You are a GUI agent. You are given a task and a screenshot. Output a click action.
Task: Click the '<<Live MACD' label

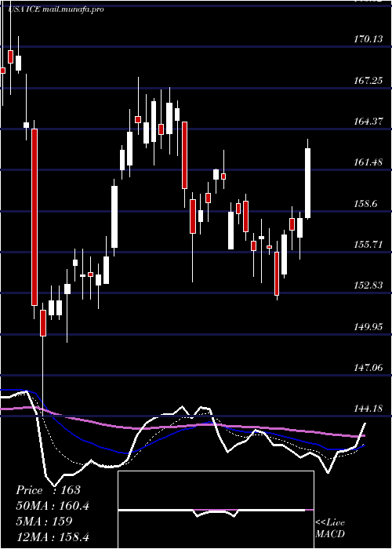(330, 529)
